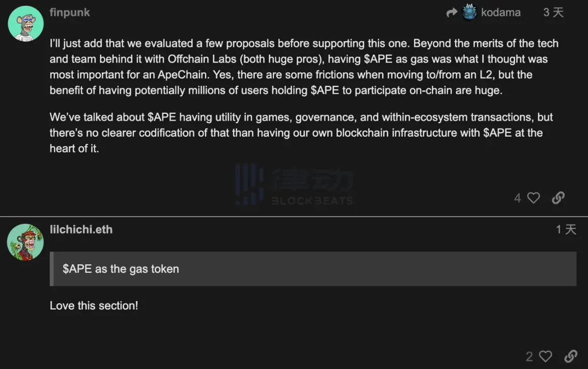Click the like count '2' under the reply
The height and width of the screenshot is (369, 588).
point(530,356)
